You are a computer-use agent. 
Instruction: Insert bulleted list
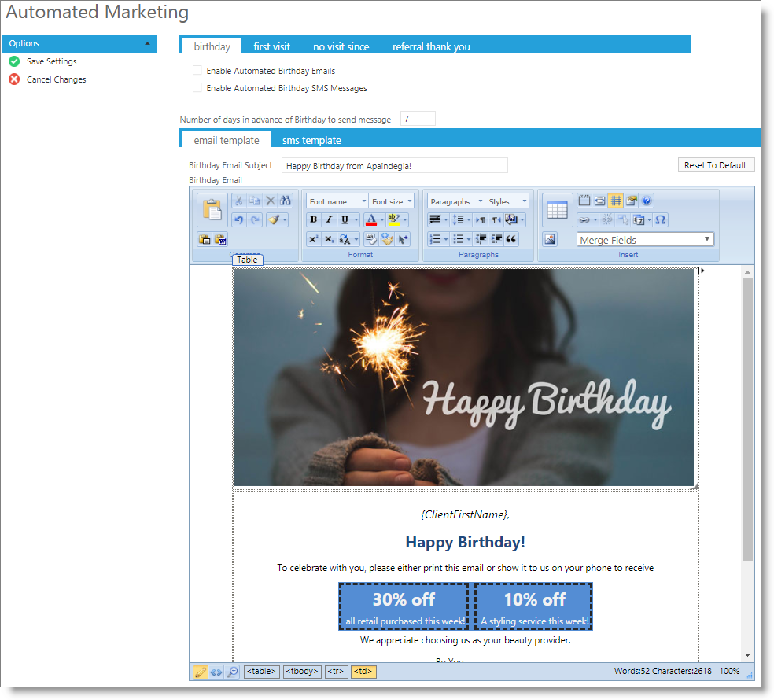tap(458, 239)
